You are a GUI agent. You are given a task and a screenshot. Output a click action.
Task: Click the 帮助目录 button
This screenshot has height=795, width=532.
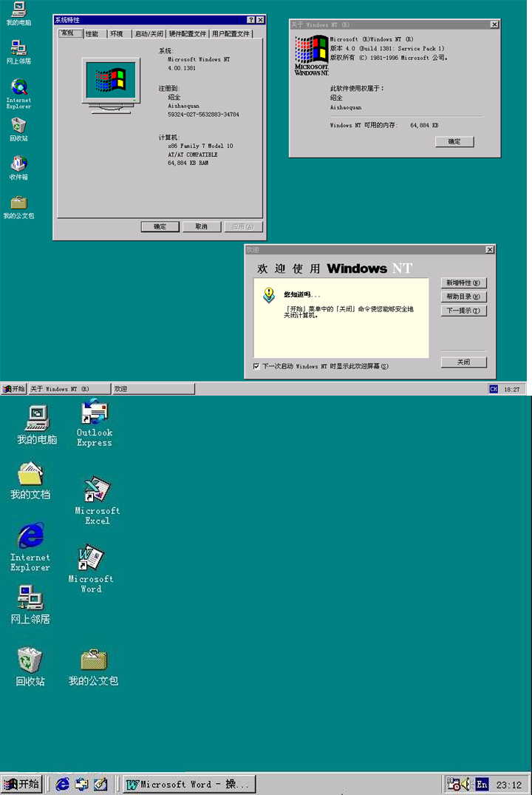click(463, 297)
